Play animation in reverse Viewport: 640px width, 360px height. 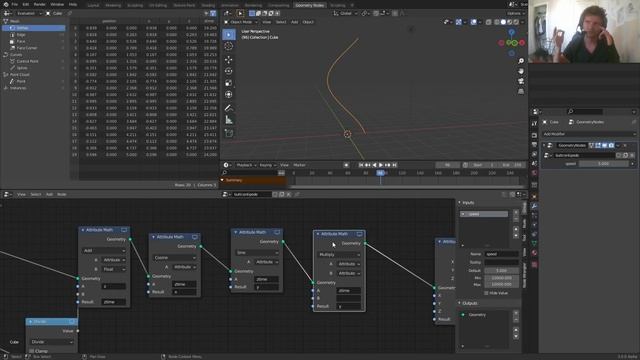[x=374, y=165]
